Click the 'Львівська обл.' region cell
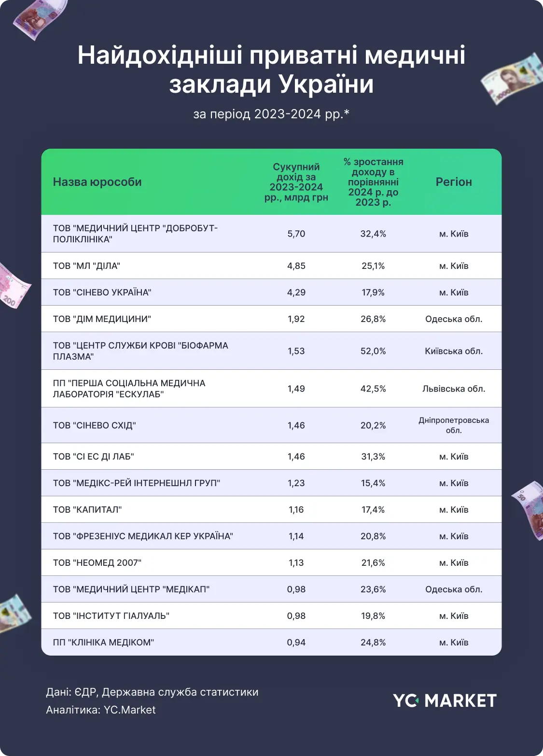543x756 pixels. (x=454, y=389)
